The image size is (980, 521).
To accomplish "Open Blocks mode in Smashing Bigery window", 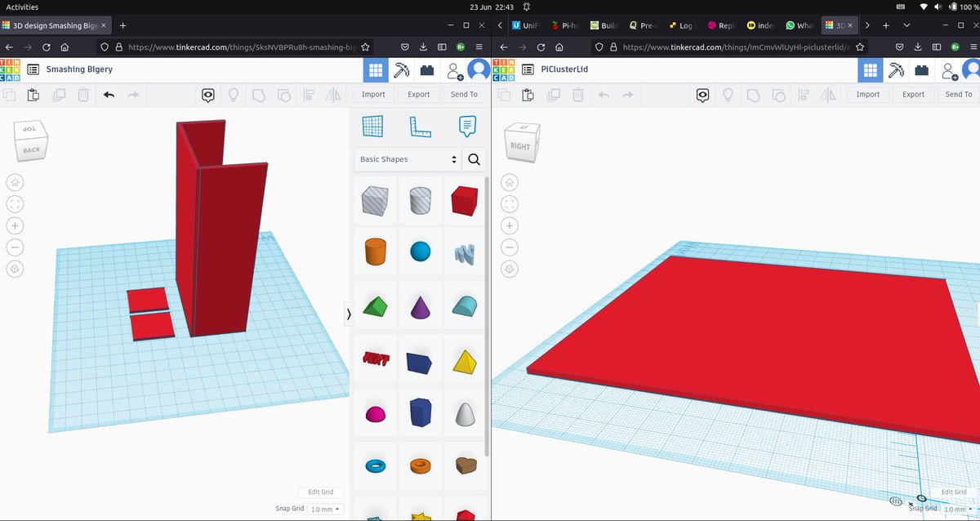I will click(401, 70).
